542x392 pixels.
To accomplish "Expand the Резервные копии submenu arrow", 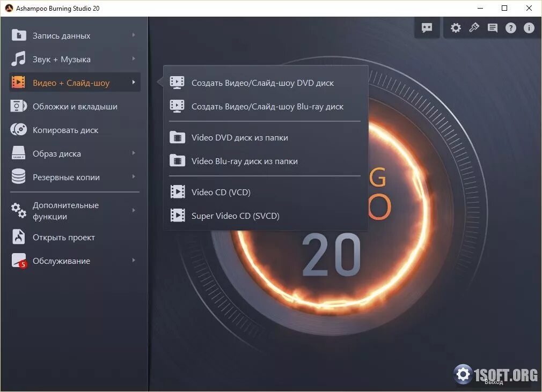I will tap(134, 176).
